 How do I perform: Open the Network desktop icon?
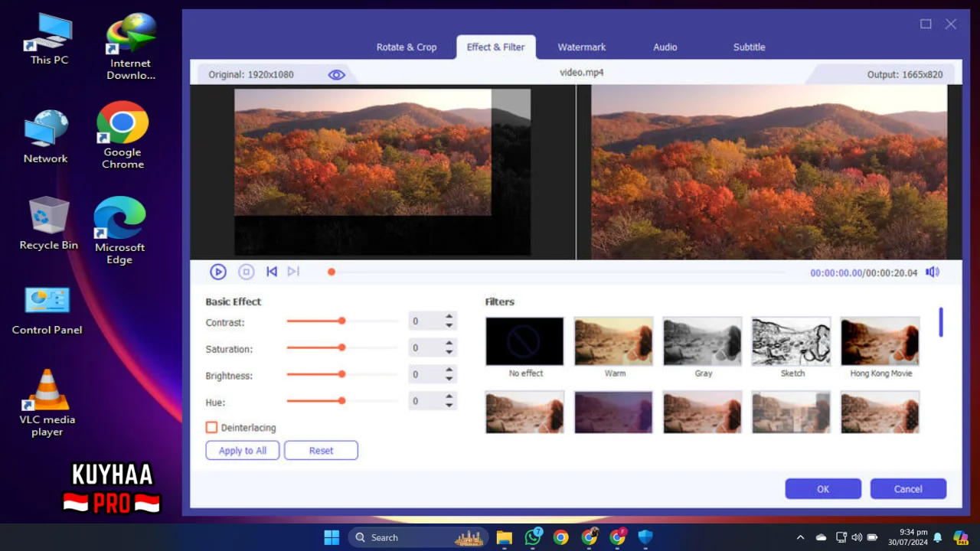(x=46, y=137)
